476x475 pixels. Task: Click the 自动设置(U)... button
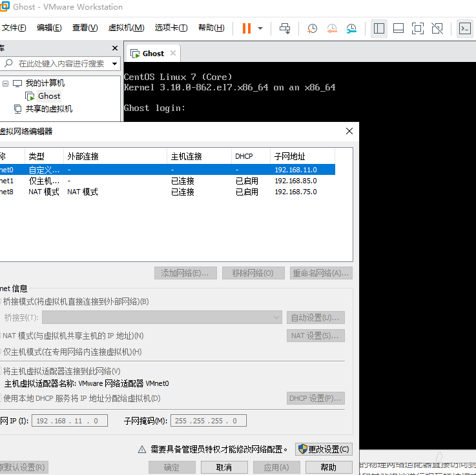[316, 318]
